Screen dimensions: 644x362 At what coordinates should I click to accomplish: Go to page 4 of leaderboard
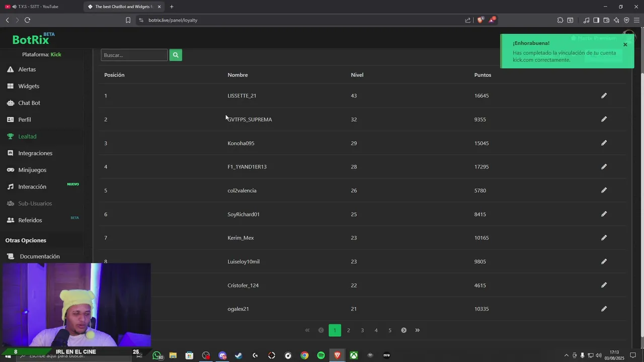click(376, 330)
